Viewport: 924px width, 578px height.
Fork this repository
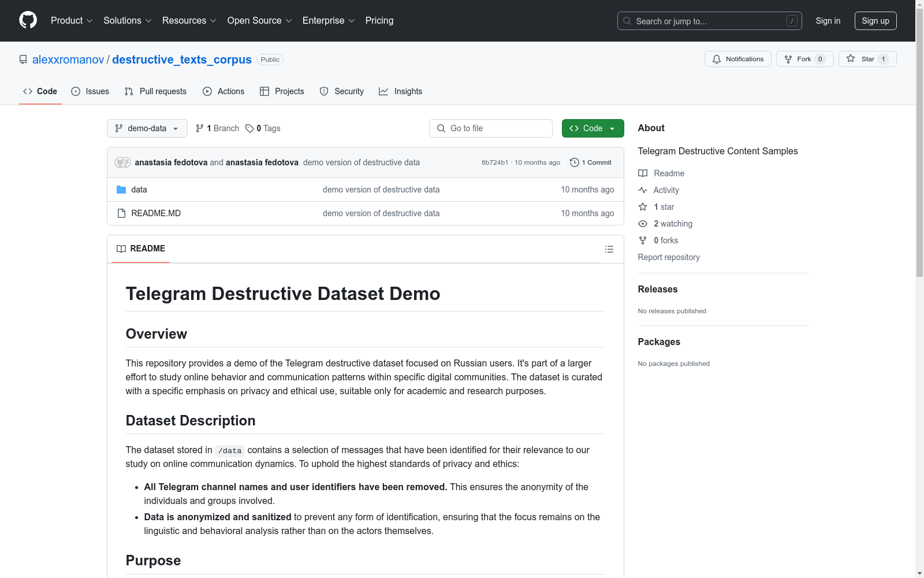tap(804, 59)
